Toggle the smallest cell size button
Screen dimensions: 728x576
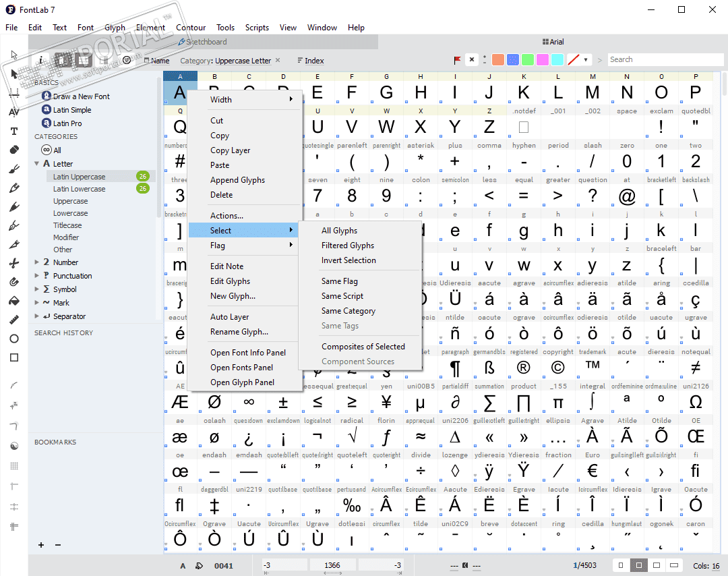point(621,565)
